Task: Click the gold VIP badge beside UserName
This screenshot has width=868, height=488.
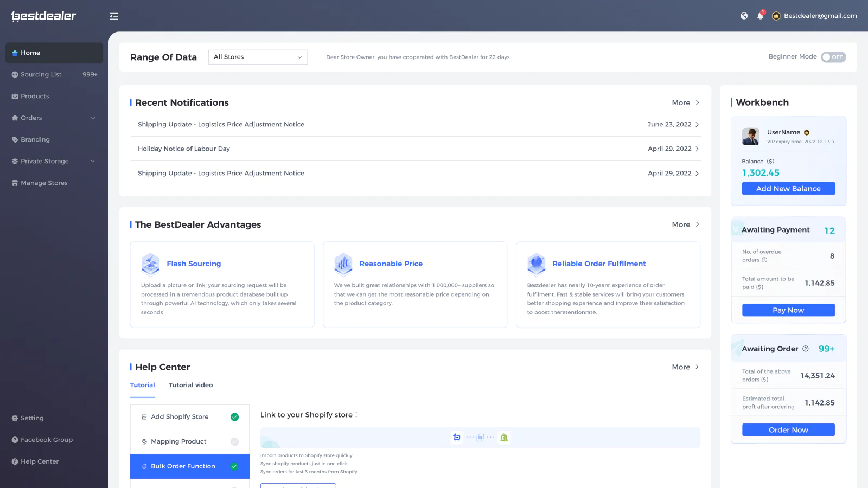Action: coord(807,132)
